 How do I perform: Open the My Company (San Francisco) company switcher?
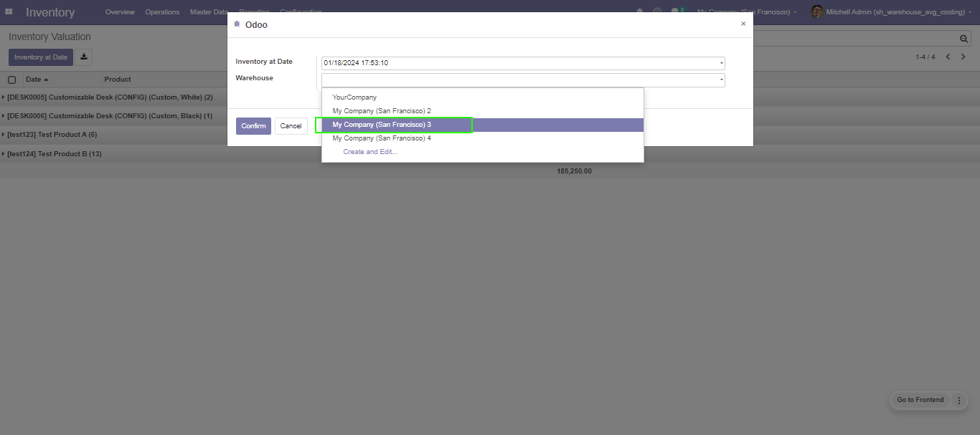coord(747,12)
